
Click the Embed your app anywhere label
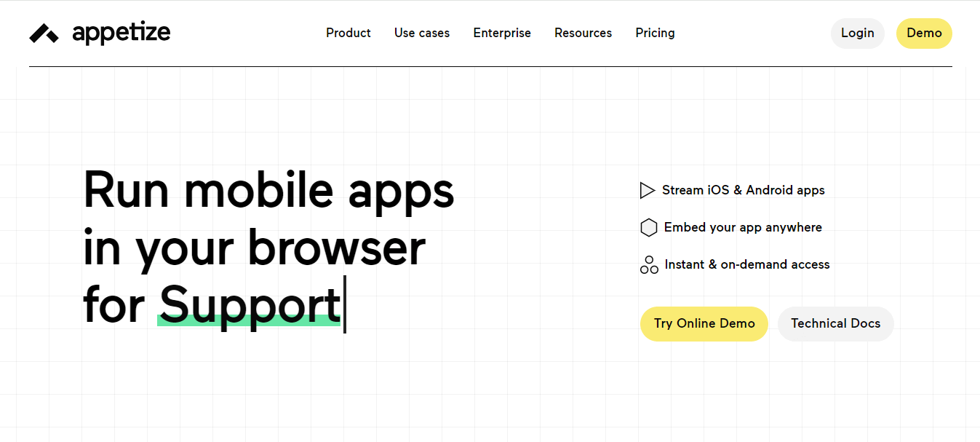[x=743, y=227]
